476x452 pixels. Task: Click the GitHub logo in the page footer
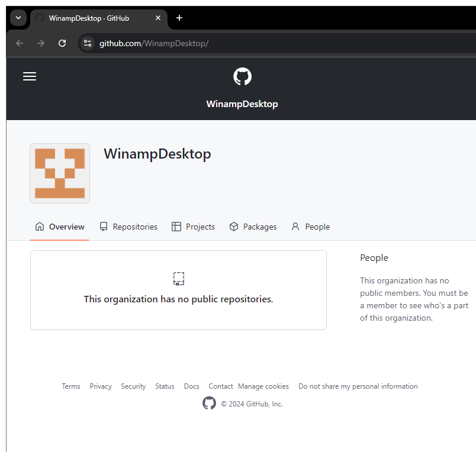tap(209, 403)
